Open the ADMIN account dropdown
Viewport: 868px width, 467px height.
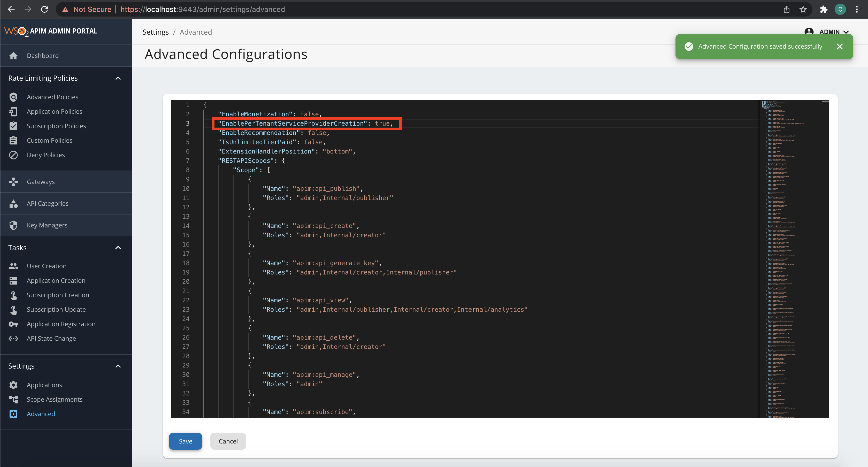click(826, 32)
